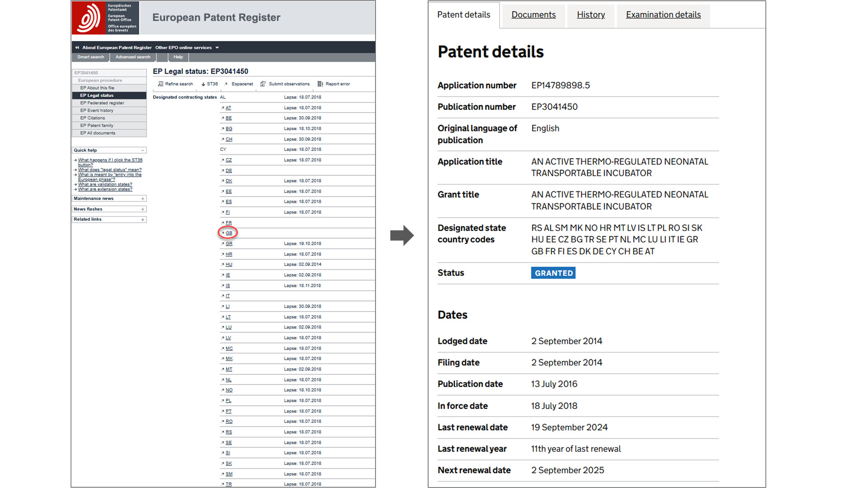The image size is (868, 488).
Task: Click the ST36 download arrow icon
Action: tap(203, 84)
